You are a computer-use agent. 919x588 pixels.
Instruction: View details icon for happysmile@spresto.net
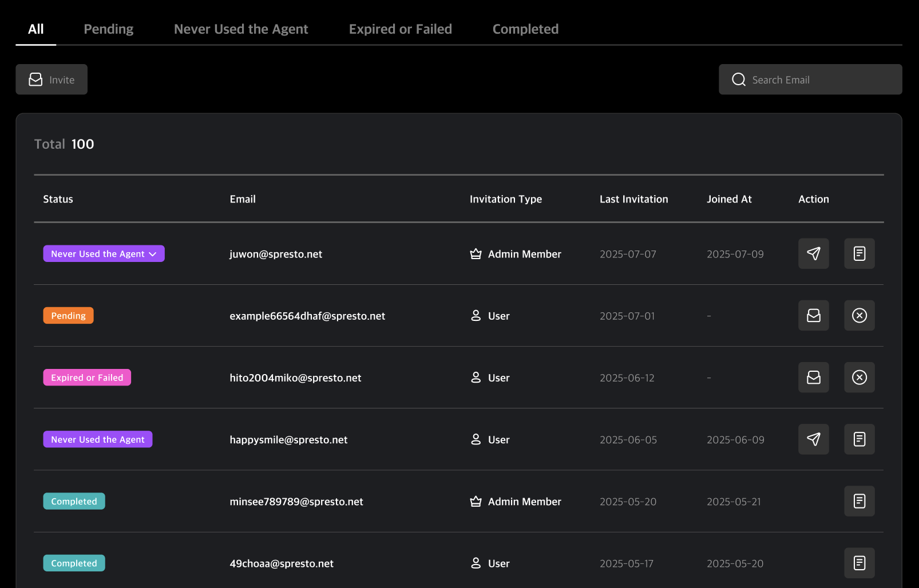click(x=859, y=439)
